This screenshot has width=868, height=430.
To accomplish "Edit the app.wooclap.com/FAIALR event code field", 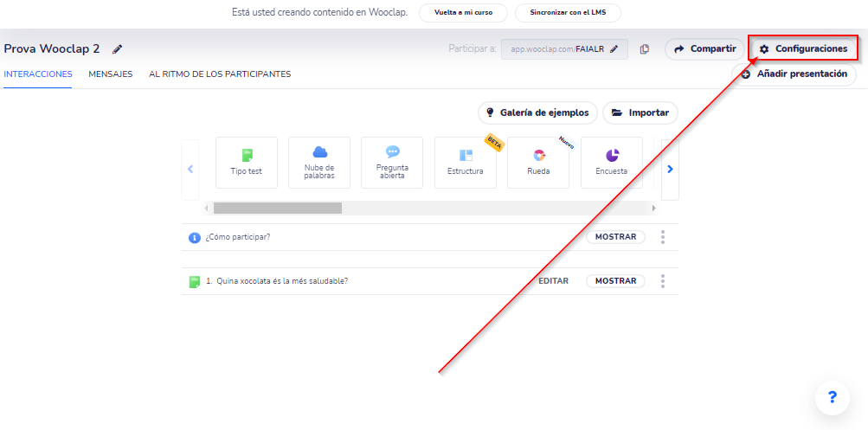I will tap(564, 49).
